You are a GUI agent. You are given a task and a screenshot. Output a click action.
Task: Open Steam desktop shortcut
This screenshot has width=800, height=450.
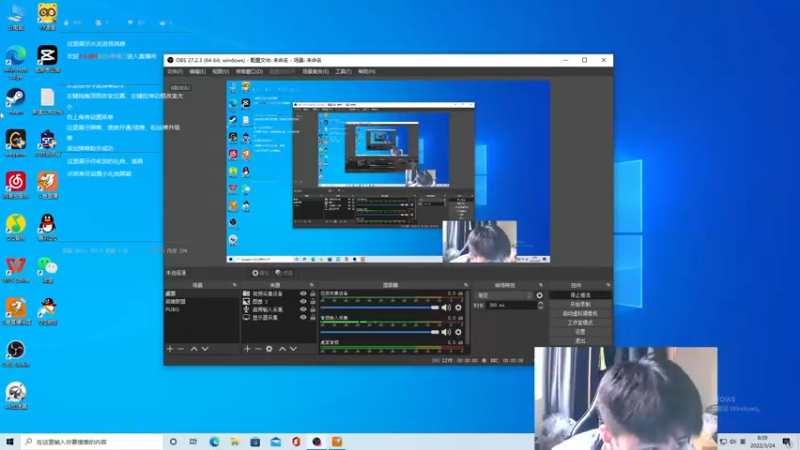pos(16,101)
